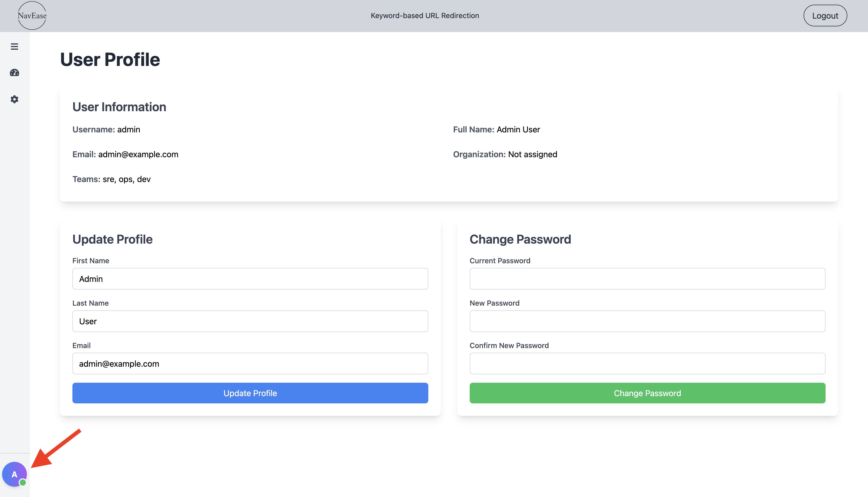Open the Settings gear icon
868x497 pixels.
pyautogui.click(x=14, y=99)
